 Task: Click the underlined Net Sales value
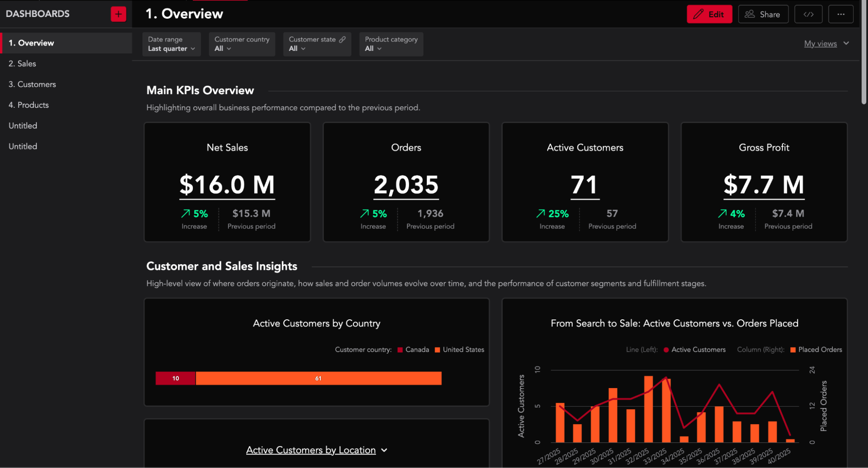227,185
